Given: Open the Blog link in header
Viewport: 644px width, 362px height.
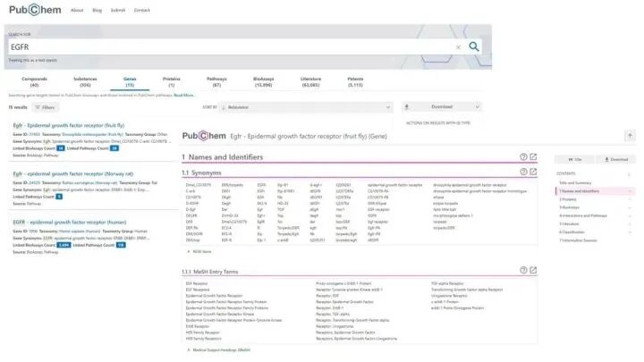Looking at the screenshot, I should [97, 10].
